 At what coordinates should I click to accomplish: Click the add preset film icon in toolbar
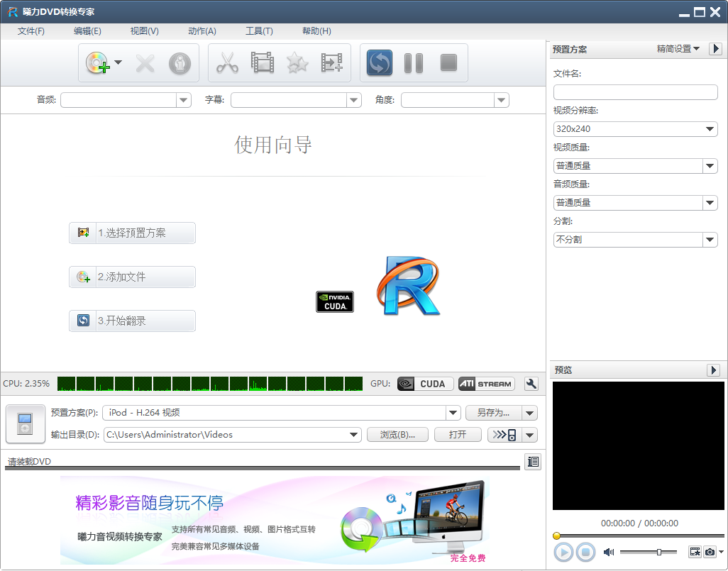332,62
